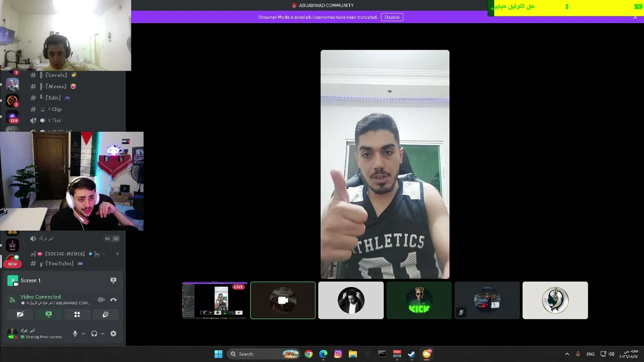This screenshot has width=644, height=362.
Task: Open microphone input options dropdown
Action: point(84,333)
